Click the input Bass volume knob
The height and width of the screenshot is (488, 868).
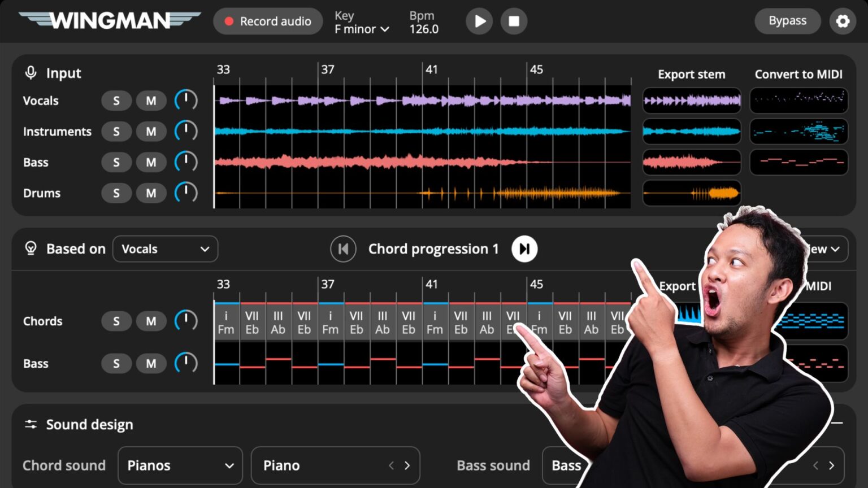click(x=186, y=162)
